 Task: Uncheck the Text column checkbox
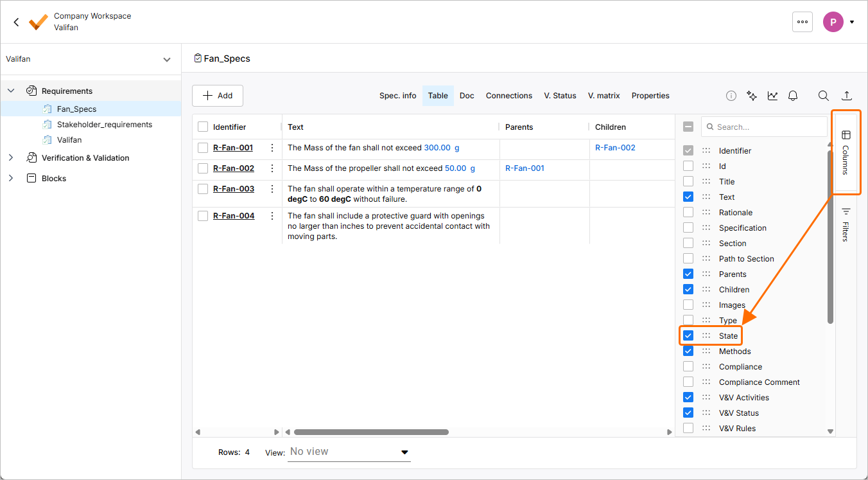pos(688,197)
